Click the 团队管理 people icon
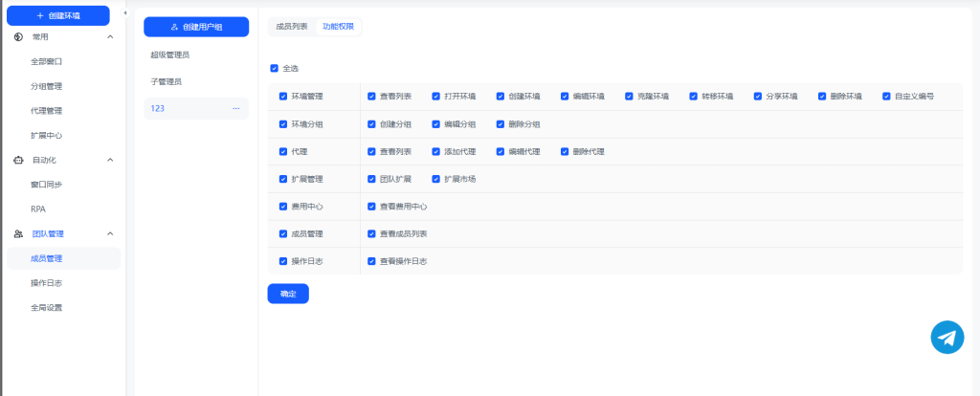The image size is (980, 396). click(19, 233)
